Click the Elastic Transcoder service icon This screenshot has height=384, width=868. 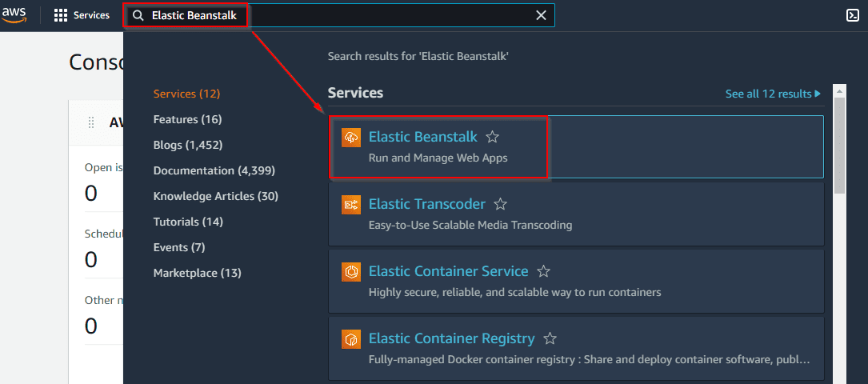click(x=352, y=205)
